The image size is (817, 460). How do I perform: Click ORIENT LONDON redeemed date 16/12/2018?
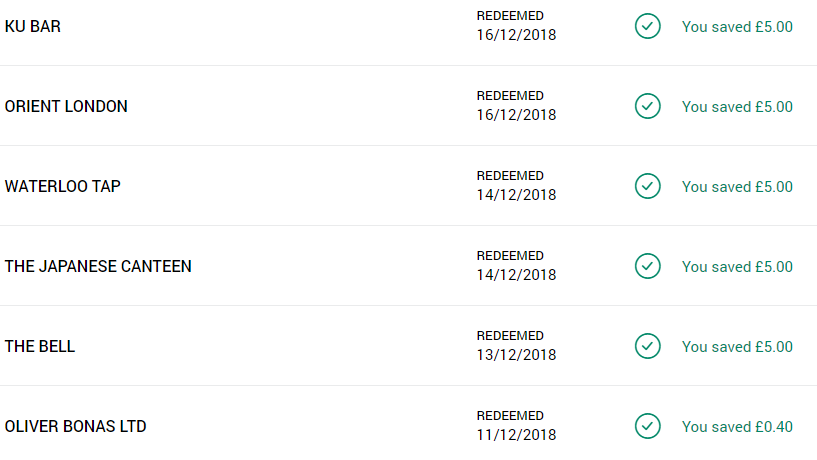click(x=516, y=115)
